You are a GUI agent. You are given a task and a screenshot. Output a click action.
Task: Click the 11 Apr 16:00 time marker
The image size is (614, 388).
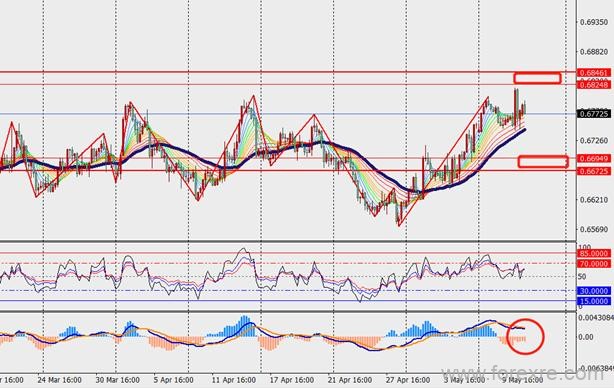point(234,380)
